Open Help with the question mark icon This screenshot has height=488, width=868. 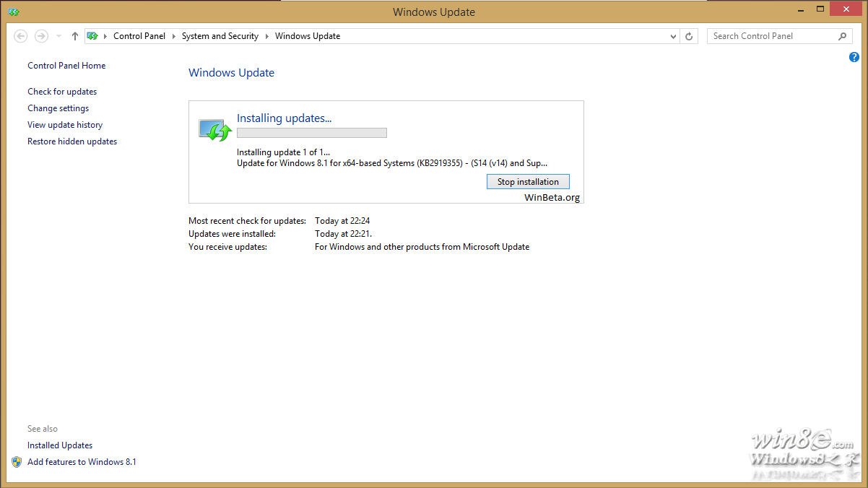point(854,57)
